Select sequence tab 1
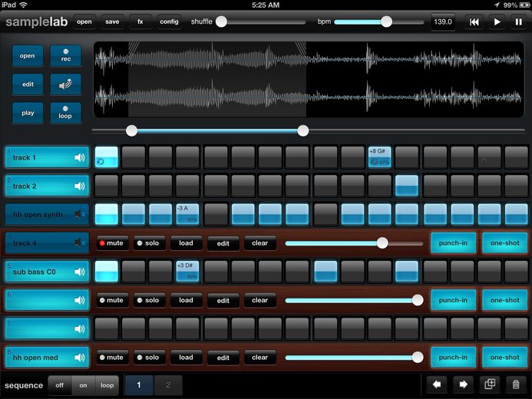532x399 pixels. 139,384
